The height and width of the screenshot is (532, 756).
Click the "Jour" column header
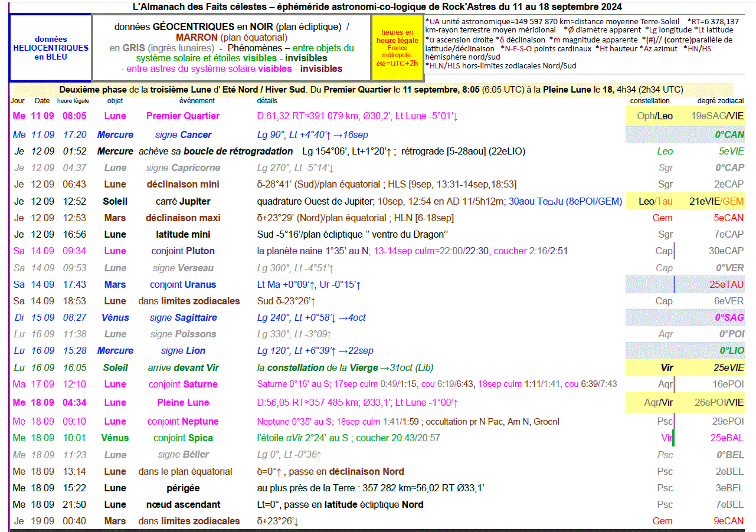18,101
